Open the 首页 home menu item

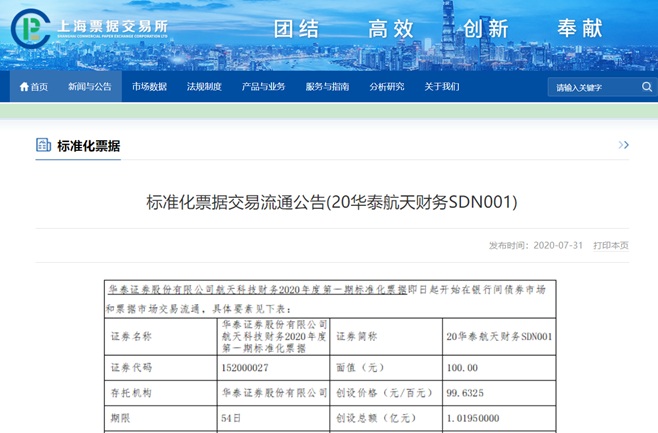tap(34, 86)
